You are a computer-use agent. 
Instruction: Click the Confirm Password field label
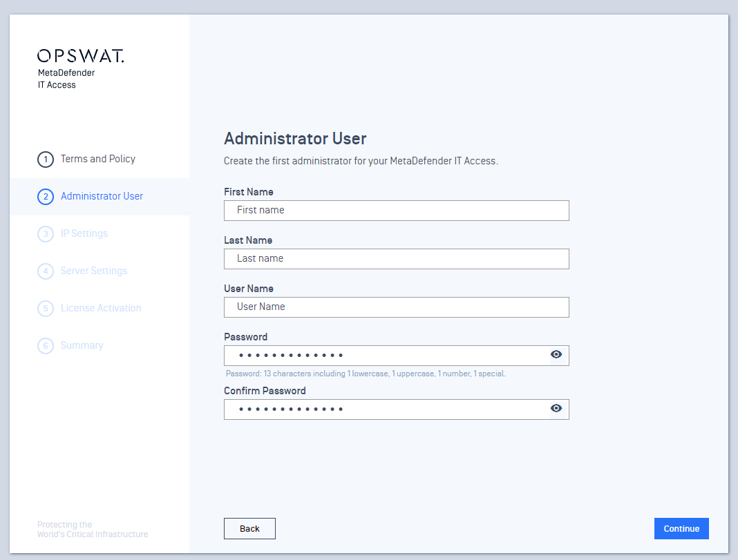(265, 391)
